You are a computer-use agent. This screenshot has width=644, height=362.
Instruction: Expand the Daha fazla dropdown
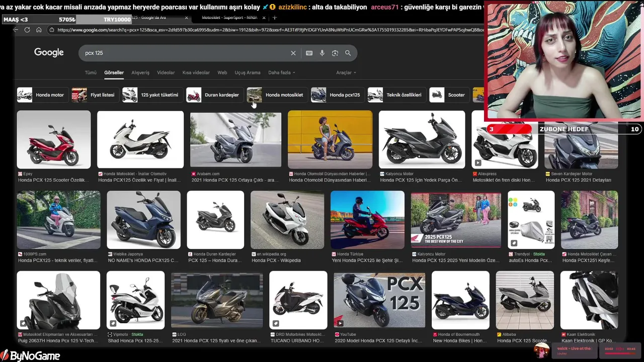click(x=282, y=72)
